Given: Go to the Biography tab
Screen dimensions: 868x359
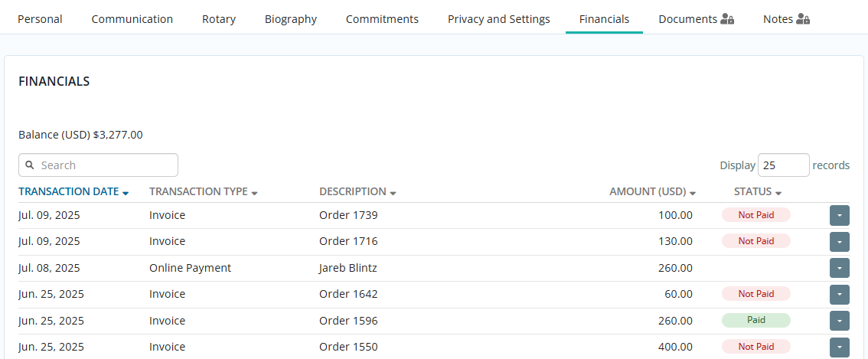Looking at the screenshot, I should [291, 19].
